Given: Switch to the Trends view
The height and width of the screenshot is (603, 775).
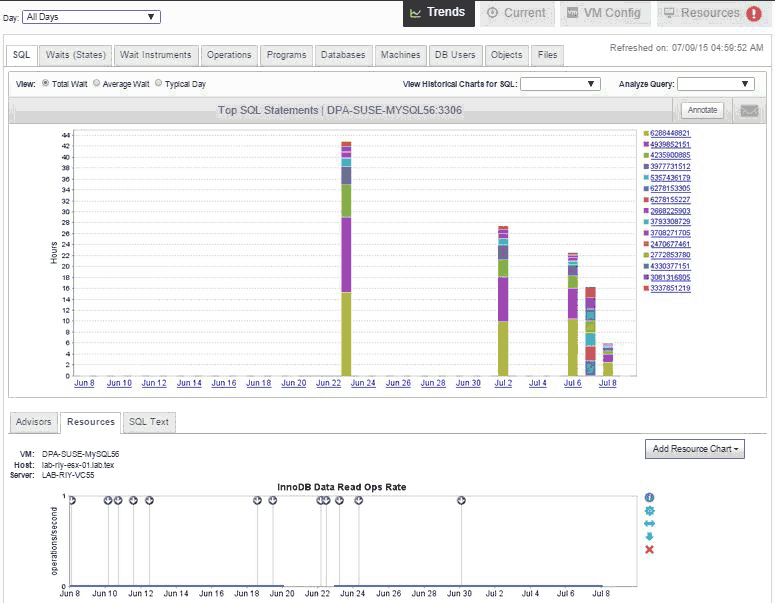Looking at the screenshot, I should click(438, 13).
